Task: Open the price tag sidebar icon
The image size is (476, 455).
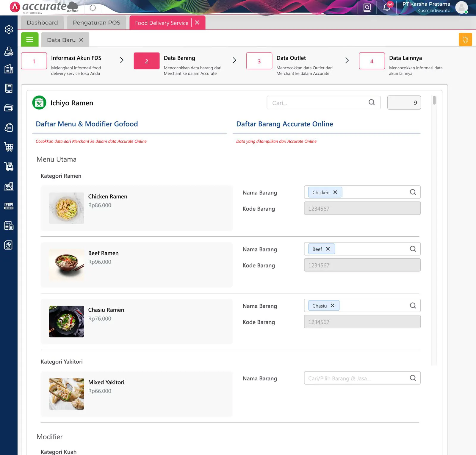Action: pos(9,127)
